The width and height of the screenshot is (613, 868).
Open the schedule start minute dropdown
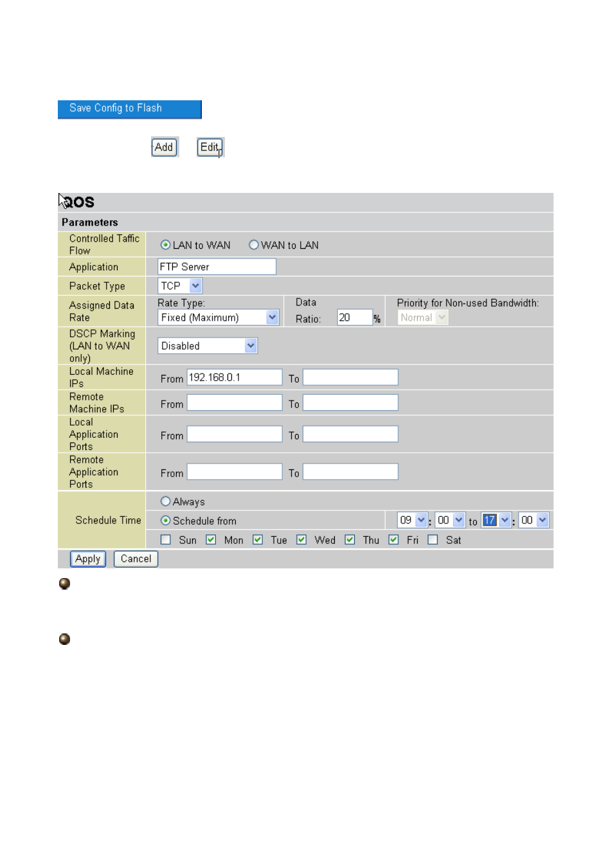click(450, 520)
